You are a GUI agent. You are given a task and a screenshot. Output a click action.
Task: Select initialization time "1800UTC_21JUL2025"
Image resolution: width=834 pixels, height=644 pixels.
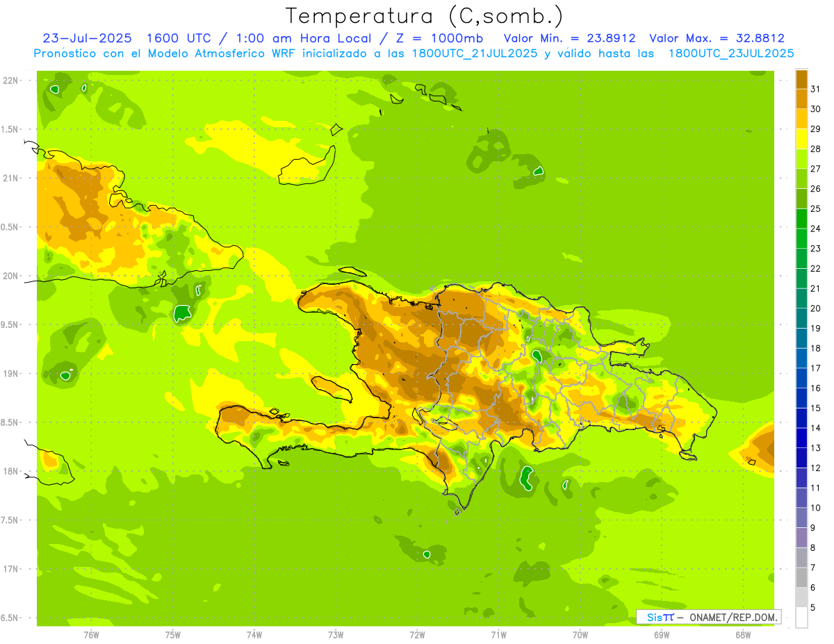(475, 53)
